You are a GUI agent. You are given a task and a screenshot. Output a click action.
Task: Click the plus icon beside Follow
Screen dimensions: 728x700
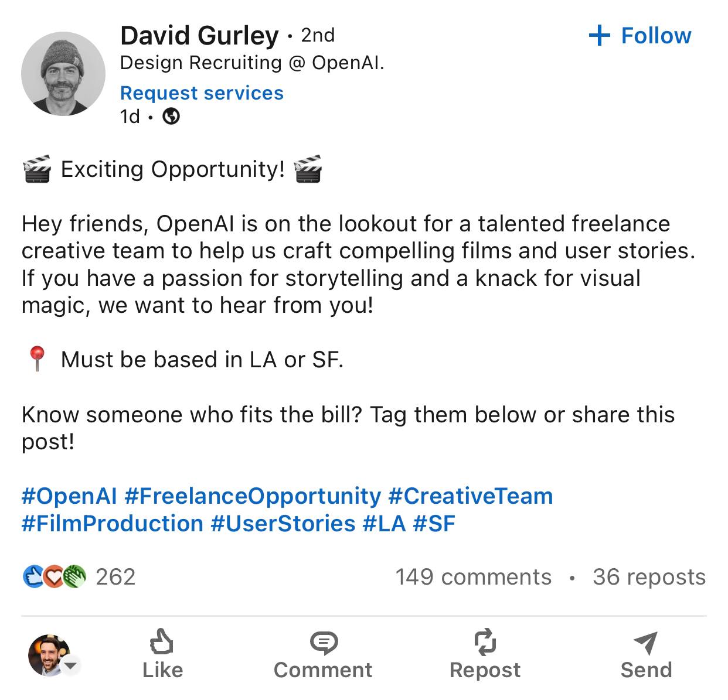point(599,36)
